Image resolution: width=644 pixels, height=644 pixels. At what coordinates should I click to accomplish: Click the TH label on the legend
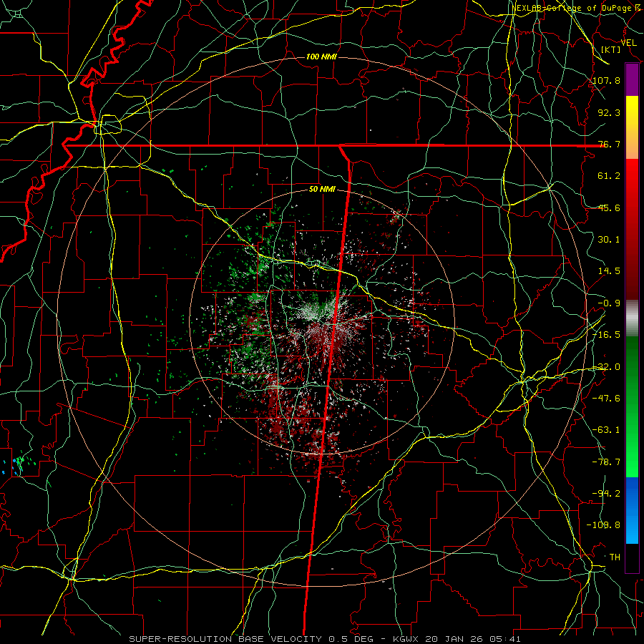point(615,557)
